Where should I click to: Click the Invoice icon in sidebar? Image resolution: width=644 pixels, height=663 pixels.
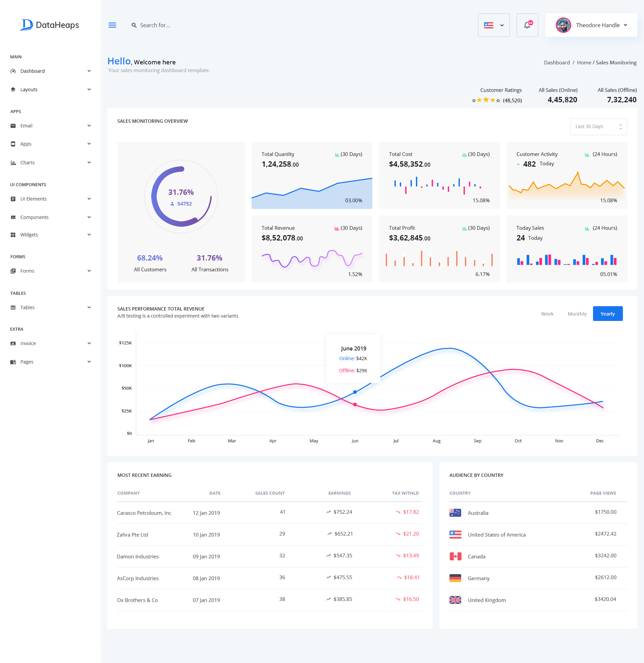pos(13,343)
